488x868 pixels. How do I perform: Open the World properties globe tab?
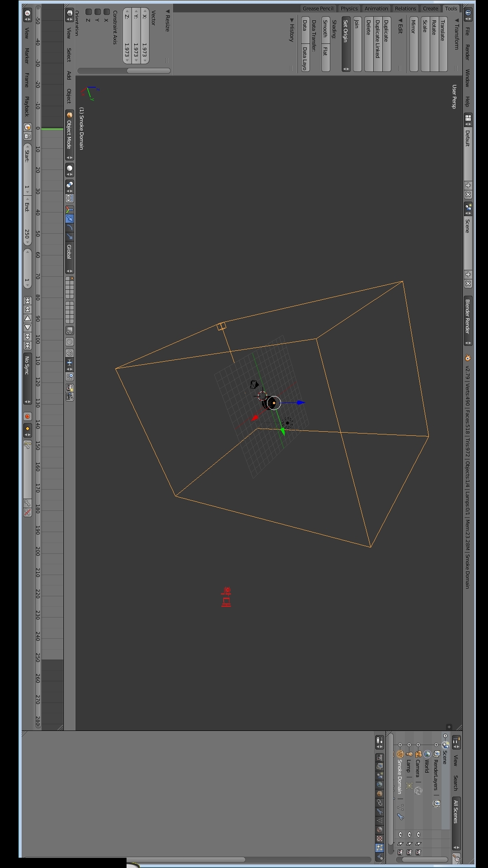(380, 784)
